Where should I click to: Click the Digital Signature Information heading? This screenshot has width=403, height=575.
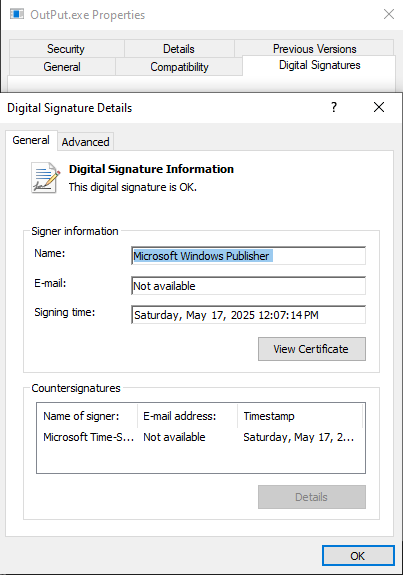tap(151, 169)
